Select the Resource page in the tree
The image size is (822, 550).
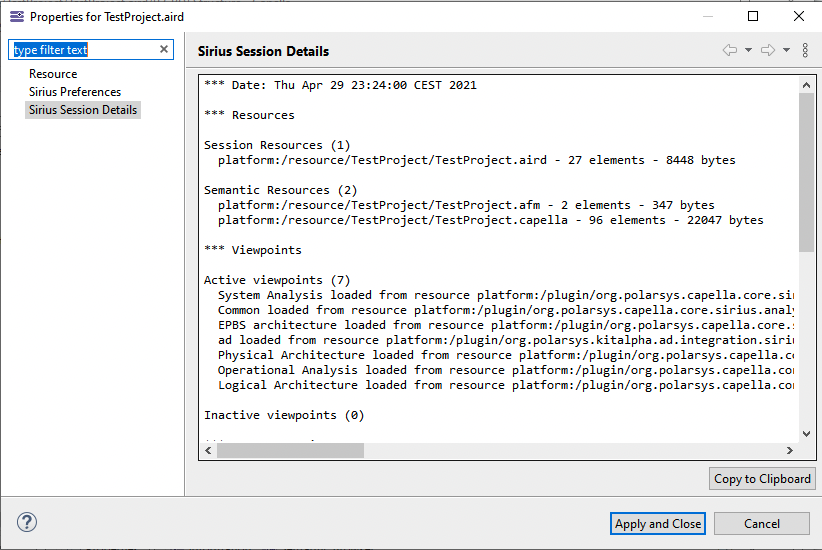[x=53, y=74]
